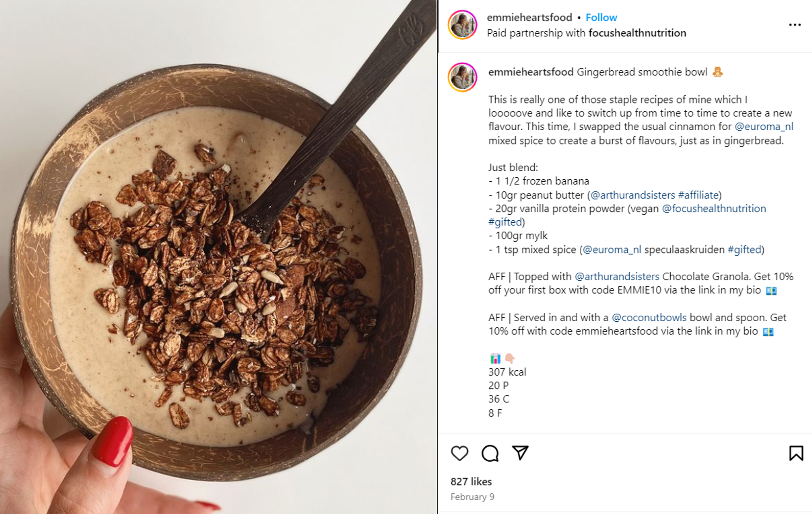812x514 pixels.
Task: Open the three-dot more options menu
Action: pyautogui.click(x=795, y=25)
